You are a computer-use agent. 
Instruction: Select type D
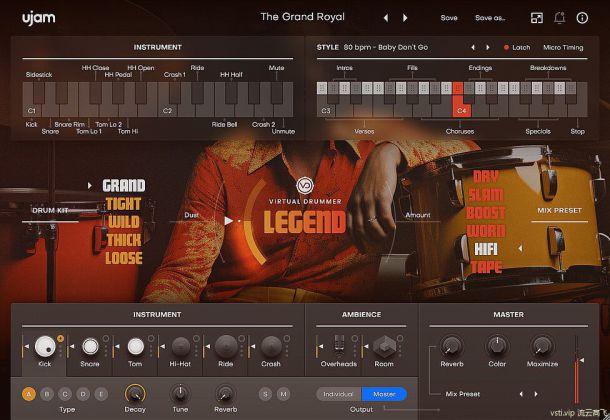(x=83, y=394)
